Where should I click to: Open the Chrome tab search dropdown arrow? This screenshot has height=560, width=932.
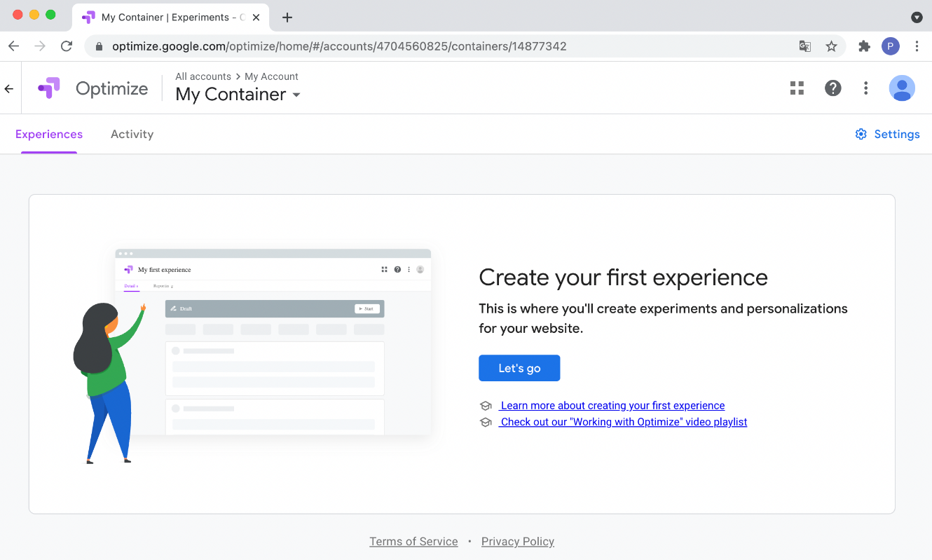click(x=916, y=18)
